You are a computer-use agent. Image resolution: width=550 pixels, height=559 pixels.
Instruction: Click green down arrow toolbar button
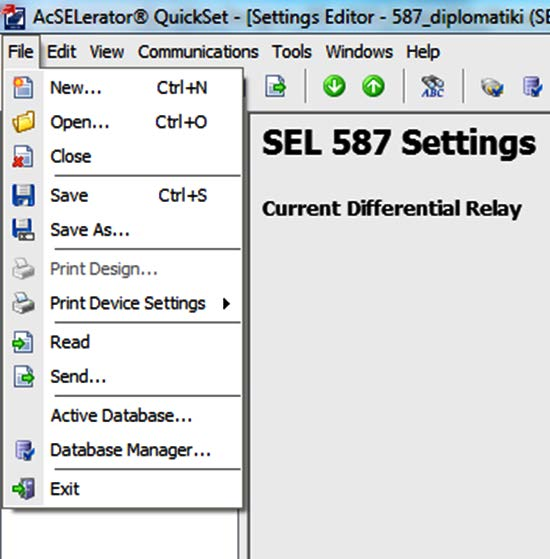(x=334, y=86)
